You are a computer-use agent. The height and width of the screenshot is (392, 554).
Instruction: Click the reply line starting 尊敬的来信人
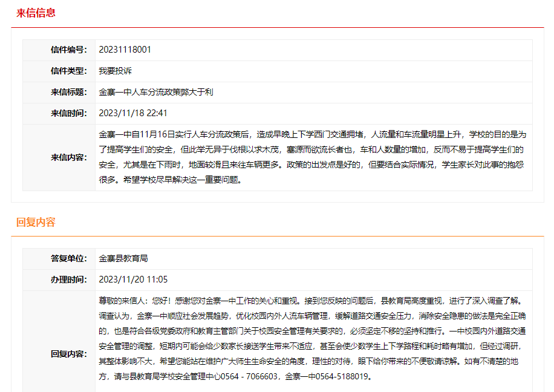click(x=311, y=301)
